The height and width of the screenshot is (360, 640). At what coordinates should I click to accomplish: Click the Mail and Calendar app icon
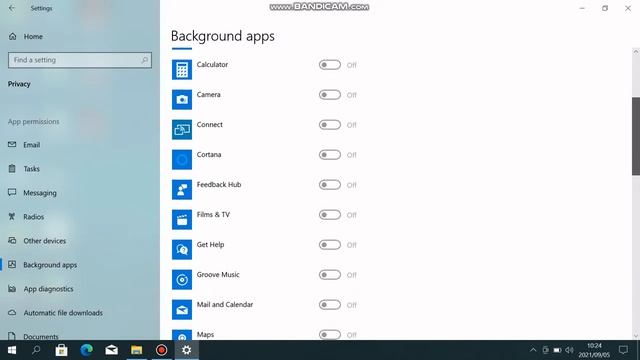click(182, 310)
